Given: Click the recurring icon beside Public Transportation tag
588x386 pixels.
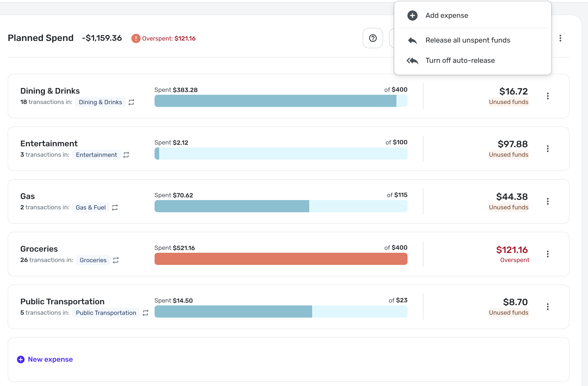Looking at the screenshot, I should (x=146, y=313).
